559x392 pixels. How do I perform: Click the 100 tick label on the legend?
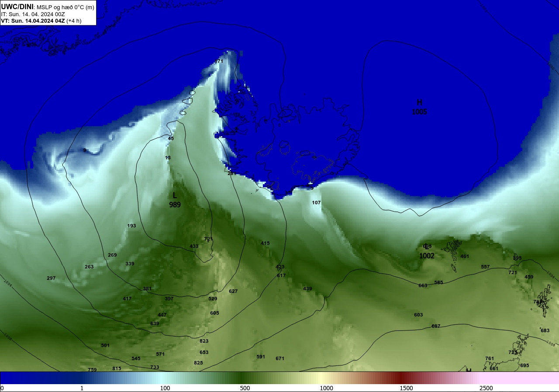[x=165, y=388]
